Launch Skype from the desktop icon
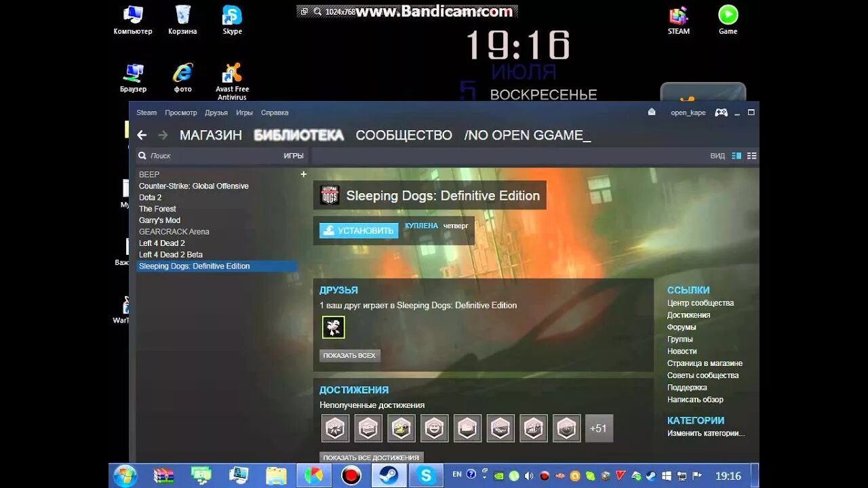868x488 pixels. click(233, 20)
